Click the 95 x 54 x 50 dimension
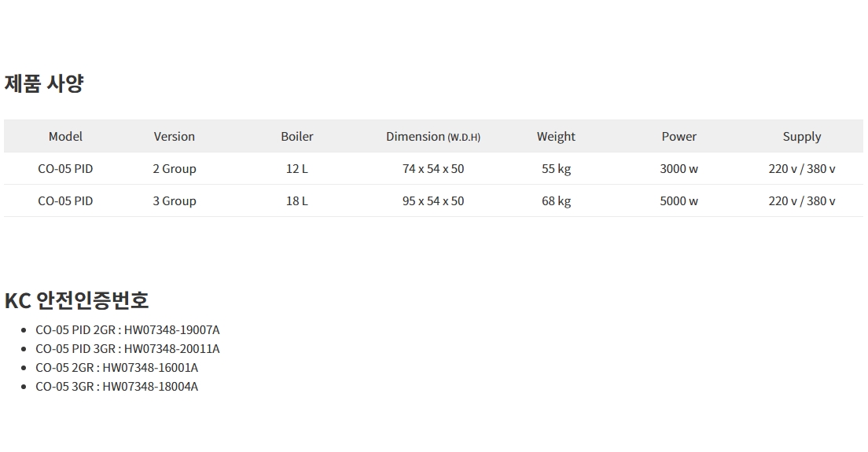868x452 pixels. [x=433, y=200]
